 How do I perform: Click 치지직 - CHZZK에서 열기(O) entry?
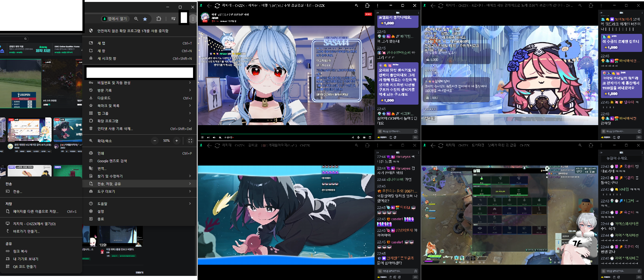[x=41, y=224]
